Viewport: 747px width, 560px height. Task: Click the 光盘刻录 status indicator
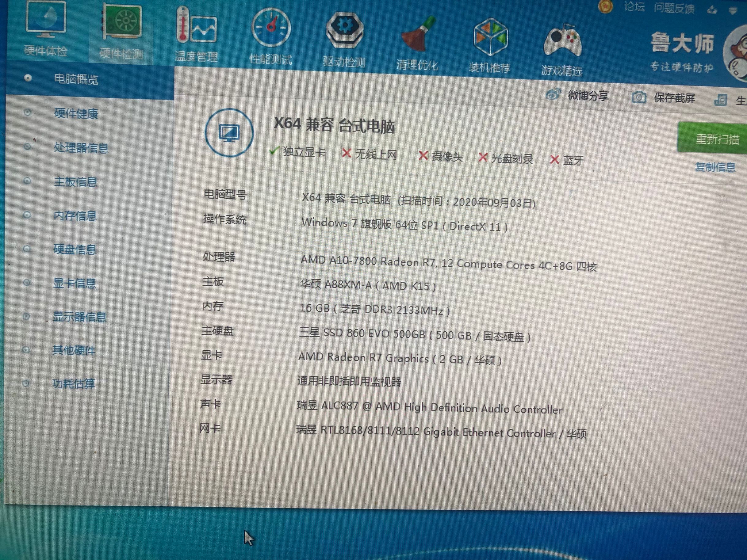(x=506, y=158)
